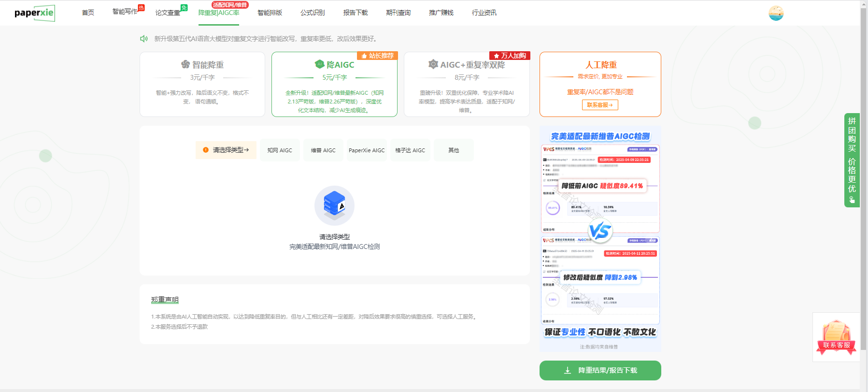Choose the 其他 type option
Viewport: 868px width, 392px height.
tap(454, 150)
